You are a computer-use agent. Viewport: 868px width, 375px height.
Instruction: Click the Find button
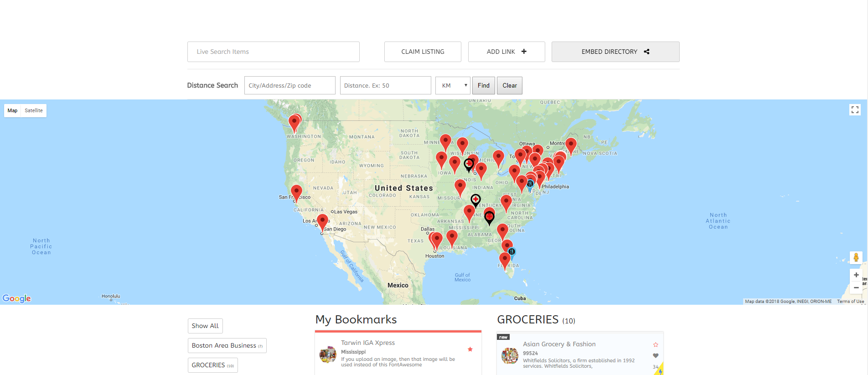click(484, 85)
